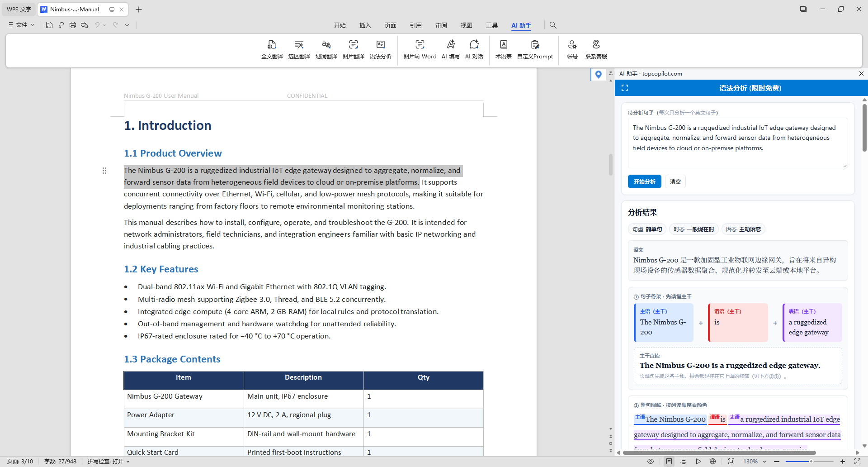Toggle 拼写检查 spell check in status bar
This screenshot has height=467, width=868.
[108, 462]
